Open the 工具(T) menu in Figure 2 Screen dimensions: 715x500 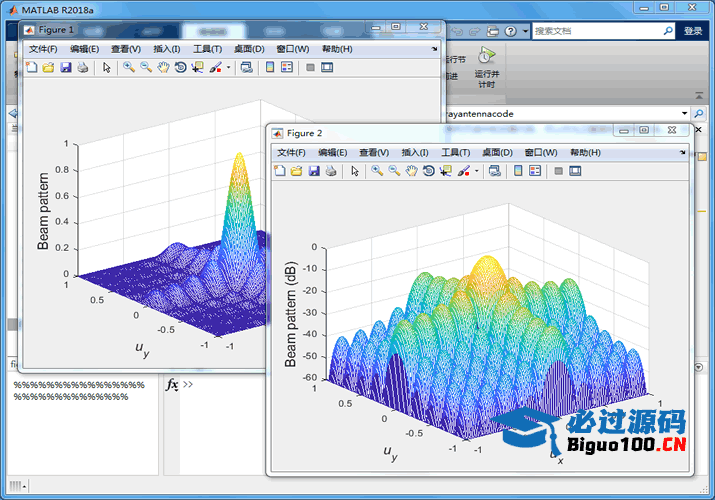coord(455,152)
